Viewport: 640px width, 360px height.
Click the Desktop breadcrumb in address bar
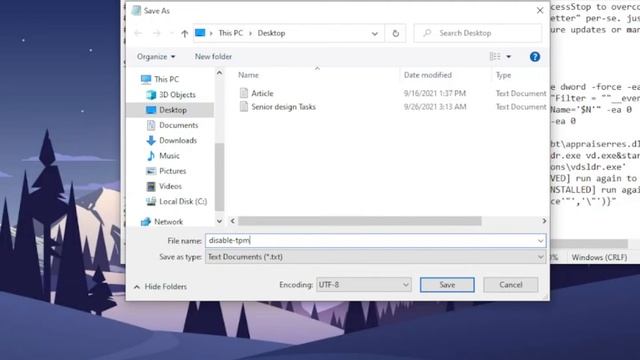click(x=271, y=33)
